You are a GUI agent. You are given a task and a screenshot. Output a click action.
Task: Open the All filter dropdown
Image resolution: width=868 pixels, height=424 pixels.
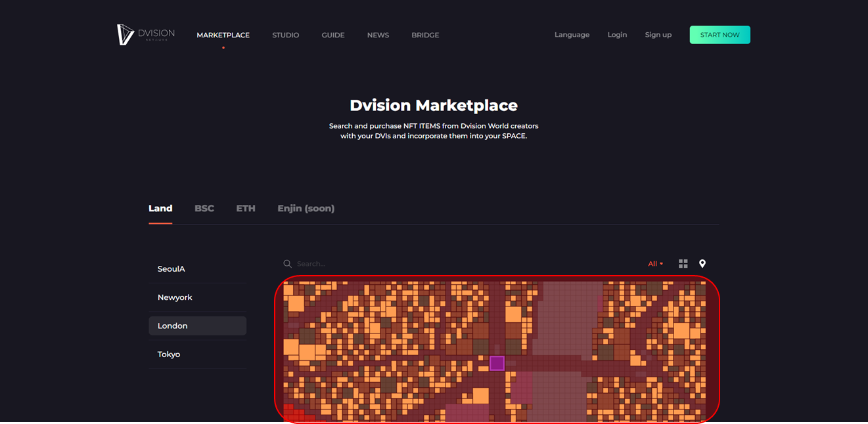point(655,264)
